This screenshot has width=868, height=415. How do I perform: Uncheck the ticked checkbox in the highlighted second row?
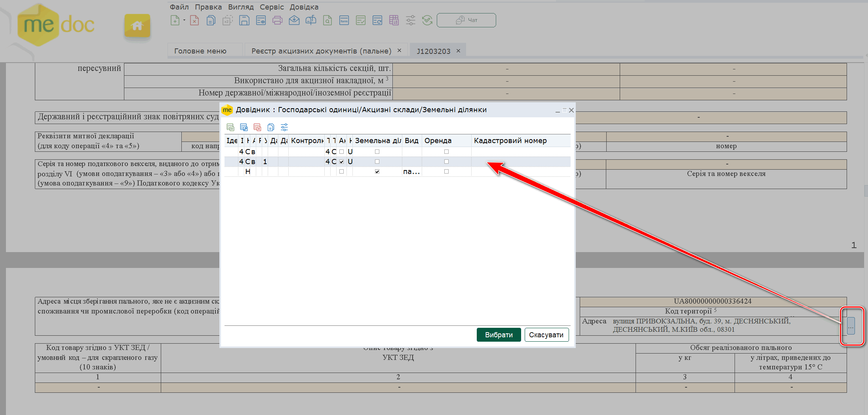tap(341, 162)
